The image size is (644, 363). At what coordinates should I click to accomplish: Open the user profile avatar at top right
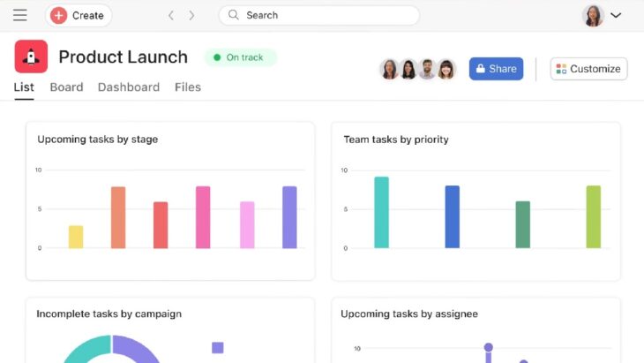[593, 16]
